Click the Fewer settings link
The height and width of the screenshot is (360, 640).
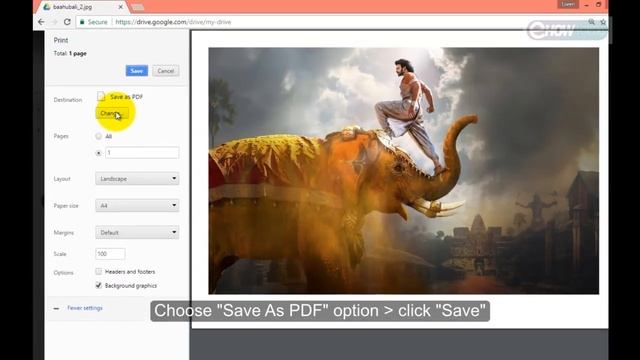tap(85, 308)
